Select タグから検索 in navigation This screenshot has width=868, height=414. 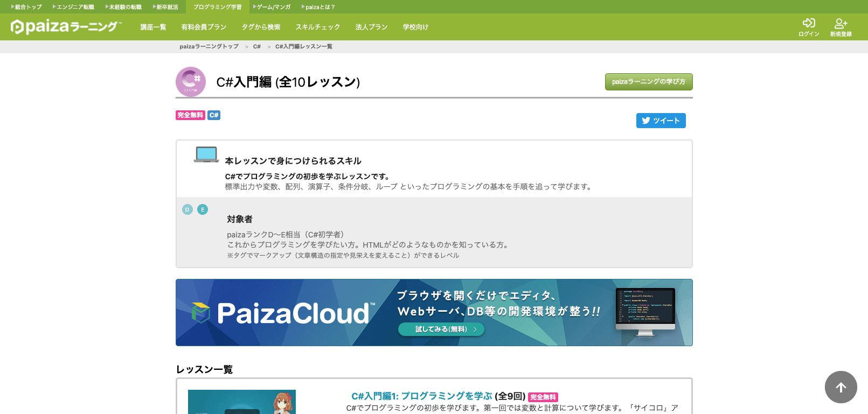click(x=261, y=27)
